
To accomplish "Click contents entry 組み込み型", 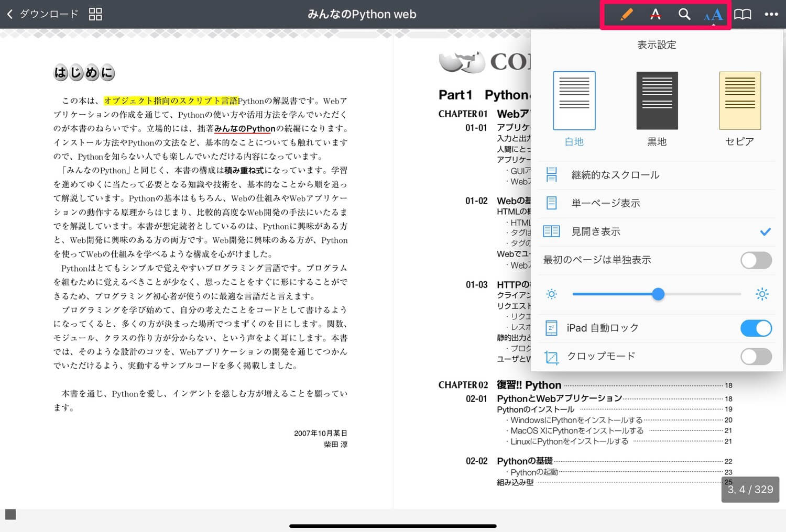I will [515, 483].
